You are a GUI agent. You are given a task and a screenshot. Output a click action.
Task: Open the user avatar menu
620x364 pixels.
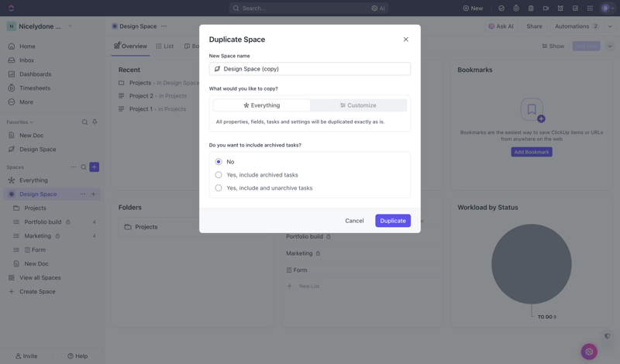pyautogui.click(x=608, y=8)
